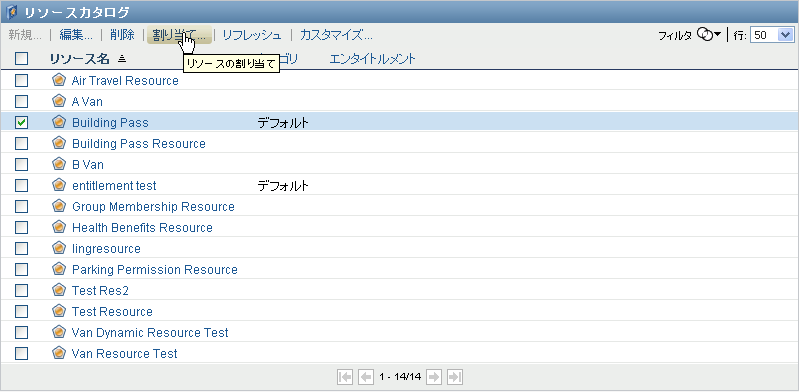Viewport: 799px width, 392px height.
Task: Toggle sort arrow next to リソース名
Action: 121,59
